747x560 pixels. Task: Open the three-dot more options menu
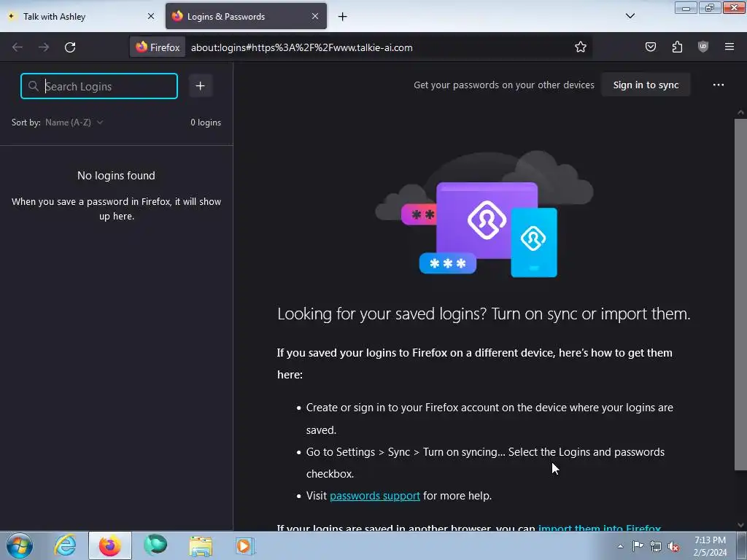[718, 85]
